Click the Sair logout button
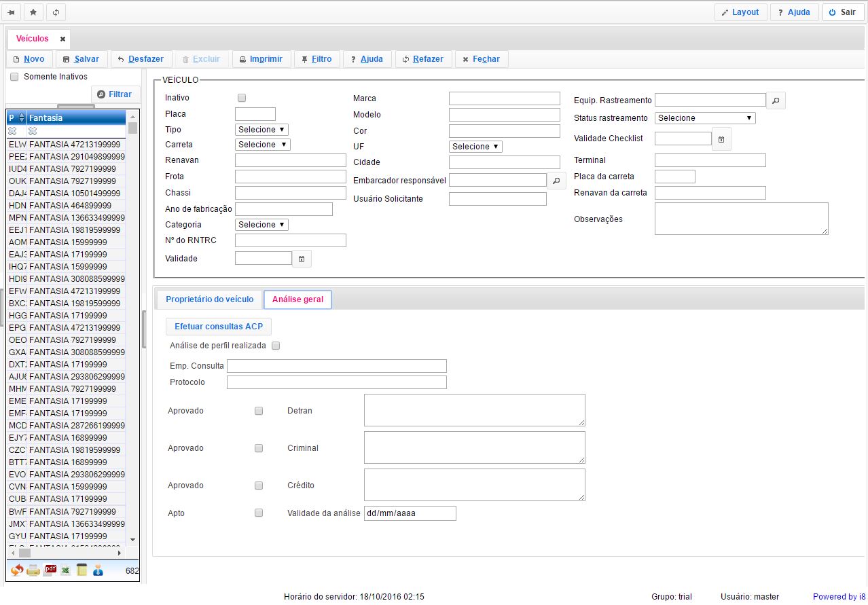This screenshot has width=868, height=605. click(x=843, y=12)
